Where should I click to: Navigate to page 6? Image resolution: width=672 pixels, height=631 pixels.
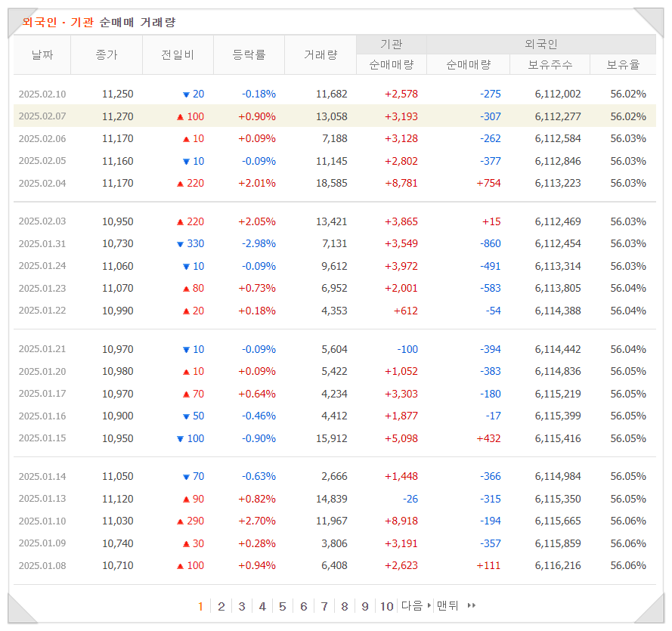pyautogui.click(x=303, y=606)
